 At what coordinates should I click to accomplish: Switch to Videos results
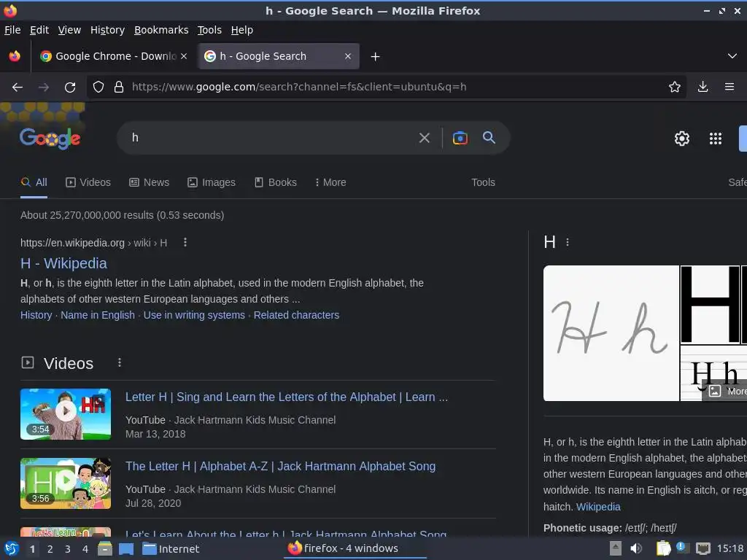click(88, 182)
